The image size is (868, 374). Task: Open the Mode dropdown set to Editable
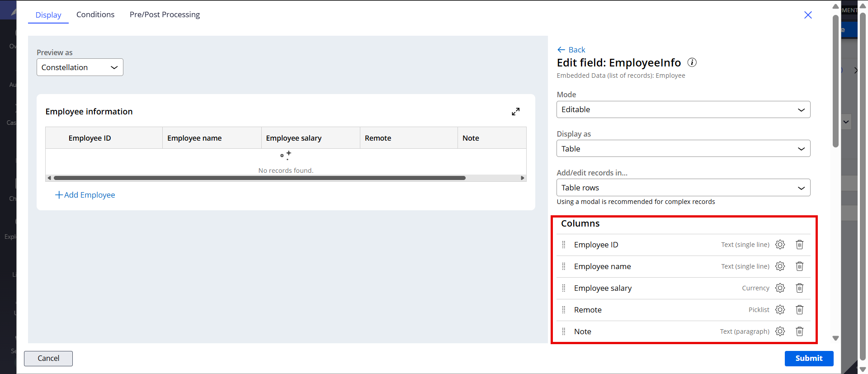pos(683,109)
